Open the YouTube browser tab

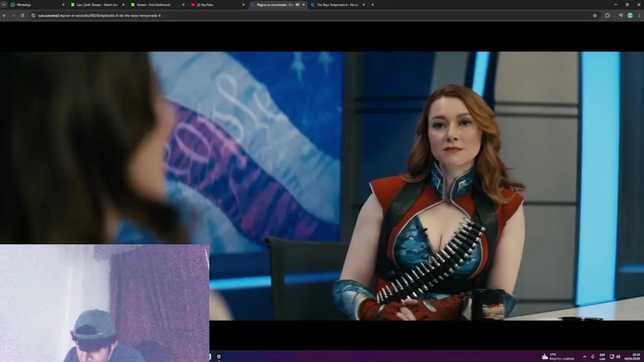(x=217, y=5)
